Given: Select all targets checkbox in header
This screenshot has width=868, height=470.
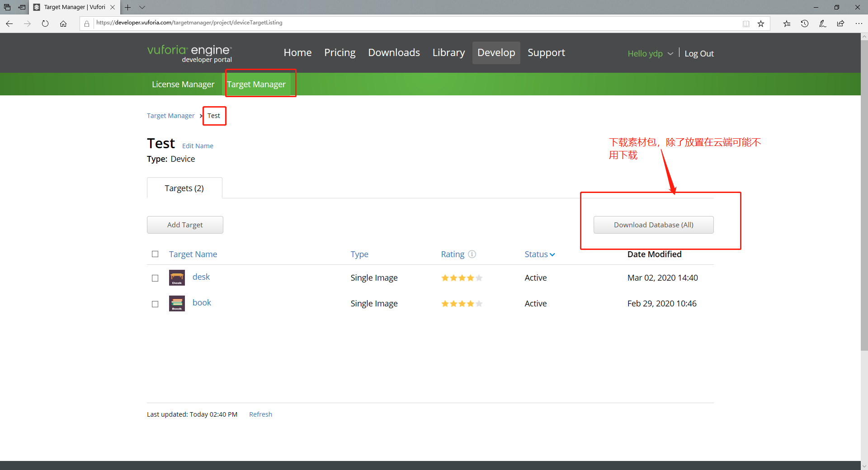Looking at the screenshot, I should click(155, 254).
